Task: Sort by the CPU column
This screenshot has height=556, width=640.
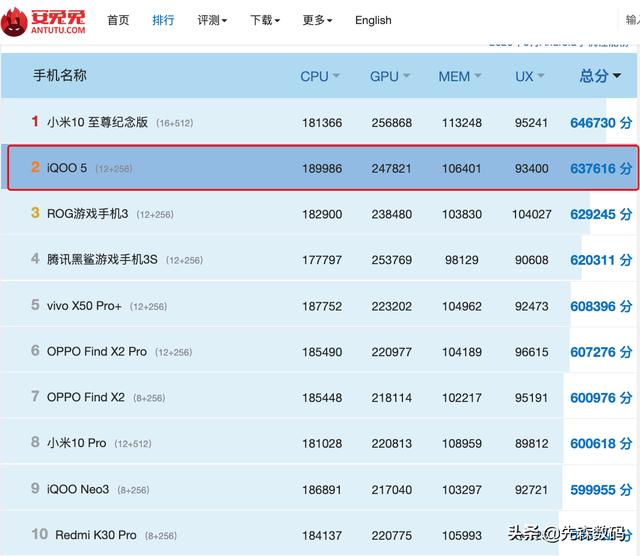Action: [320, 76]
